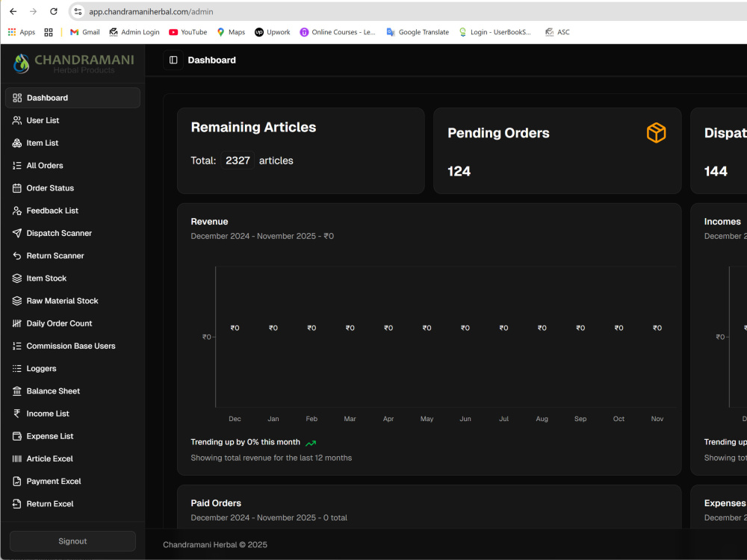Open the Maps bookmark
Screen dimensions: 747x560
(x=231, y=32)
